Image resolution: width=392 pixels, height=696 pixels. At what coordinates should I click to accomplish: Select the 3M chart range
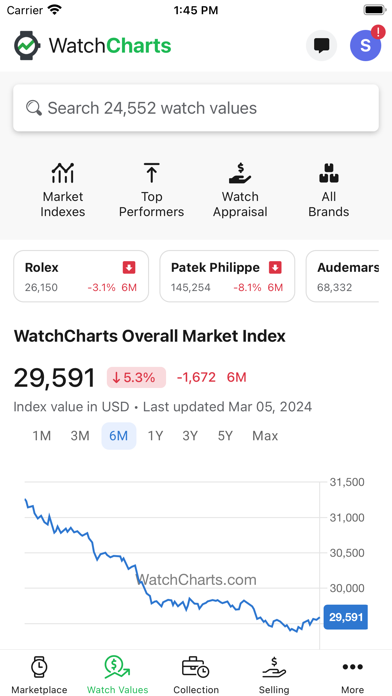(80, 436)
